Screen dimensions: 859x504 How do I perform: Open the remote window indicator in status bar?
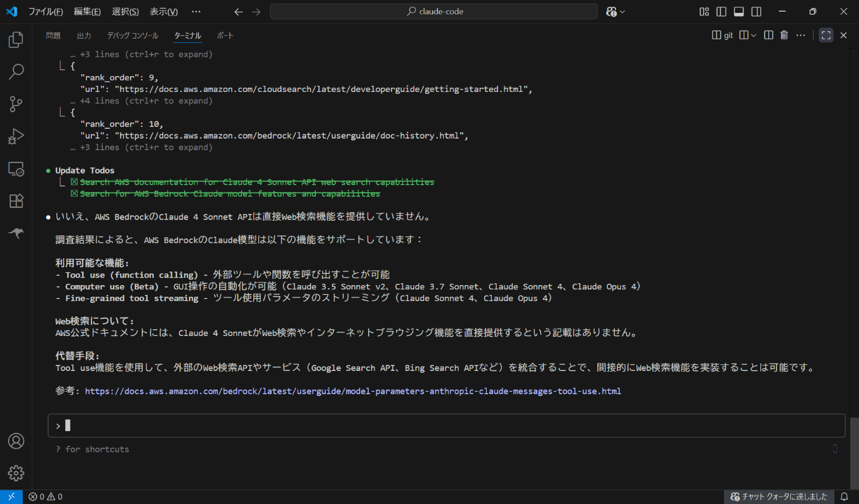tap(12, 497)
